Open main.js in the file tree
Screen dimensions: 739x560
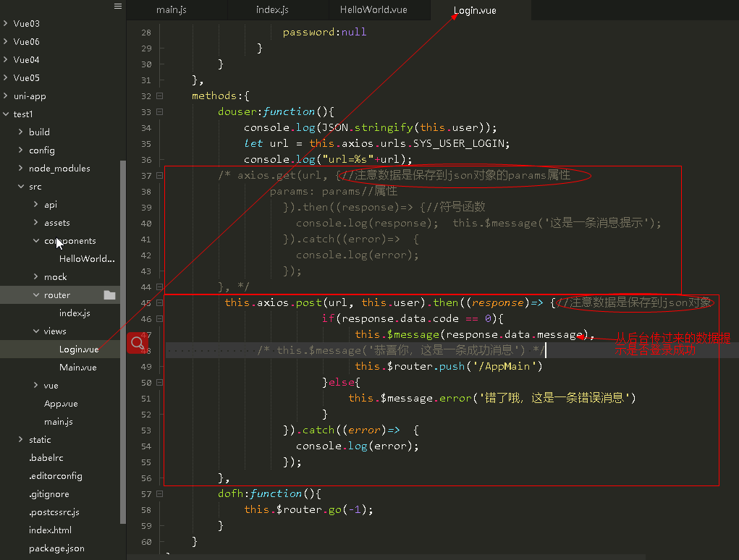(x=59, y=422)
